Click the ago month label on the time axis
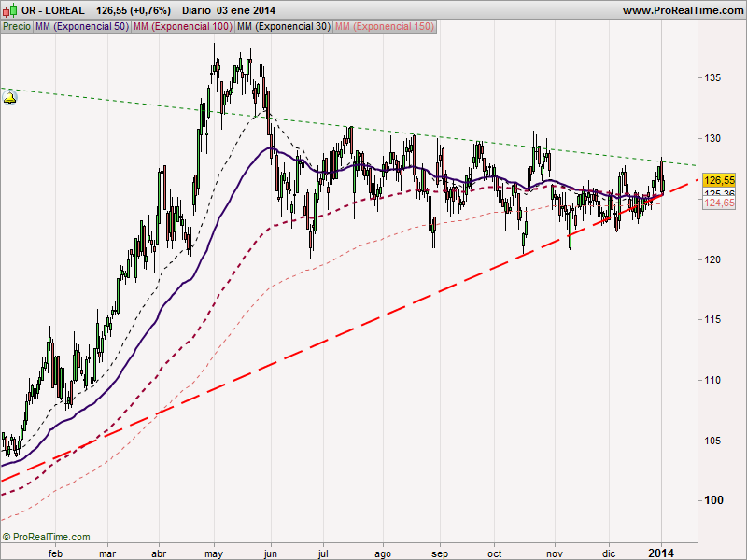The height and width of the screenshot is (560, 747). point(383,553)
